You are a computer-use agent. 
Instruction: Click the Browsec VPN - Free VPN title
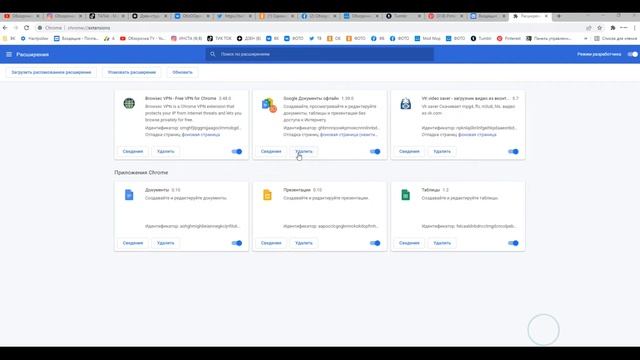pyautogui.click(x=181, y=98)
